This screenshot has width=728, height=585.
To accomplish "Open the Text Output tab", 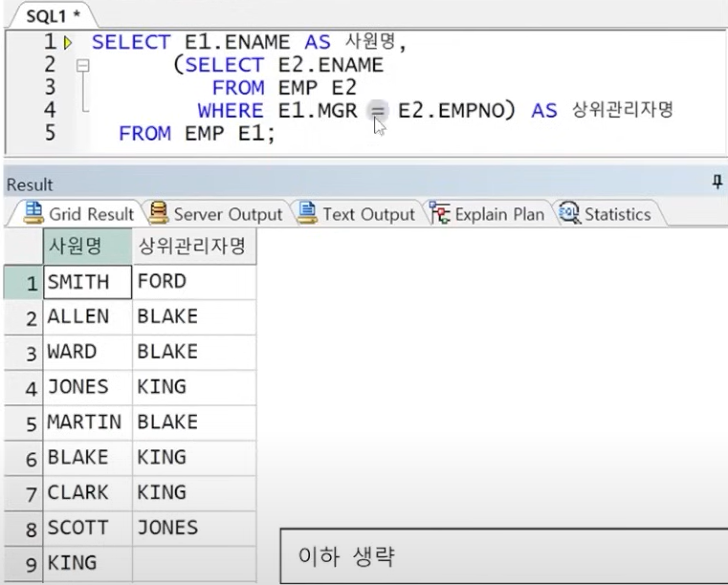I will tap(356, 214).
